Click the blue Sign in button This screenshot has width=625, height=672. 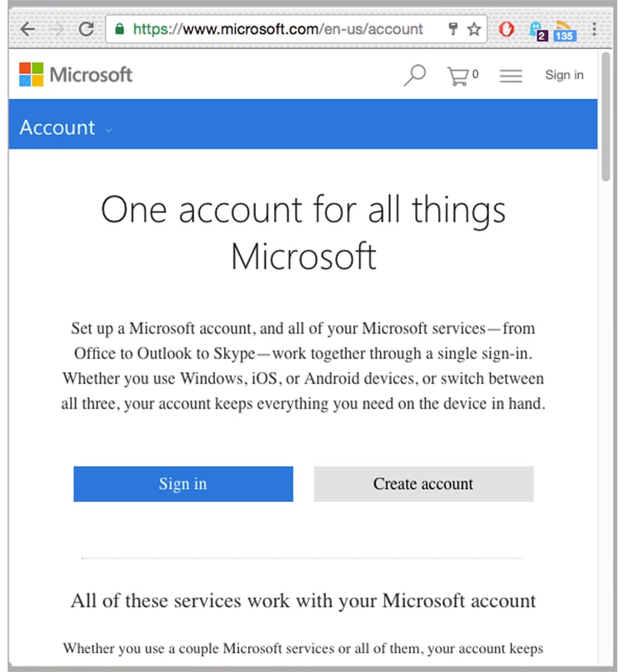tap(183, 484)
